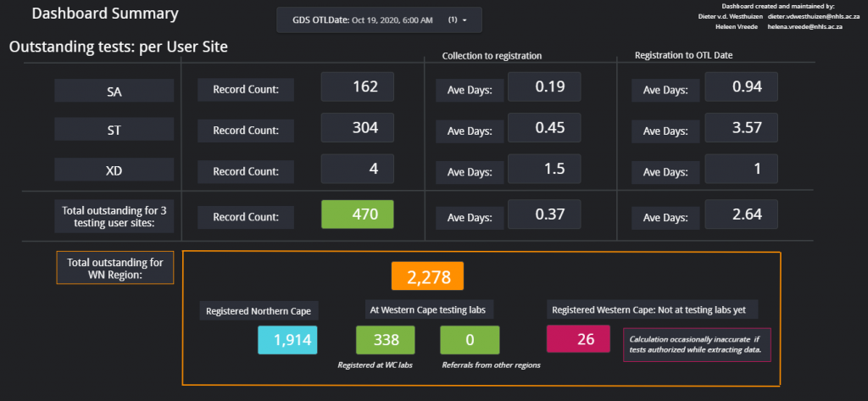Image resolution: width=868 pixels, height=401 pixels.
Task: Click the total Ave Days value 2.64
Action: [x=741, y=214]
